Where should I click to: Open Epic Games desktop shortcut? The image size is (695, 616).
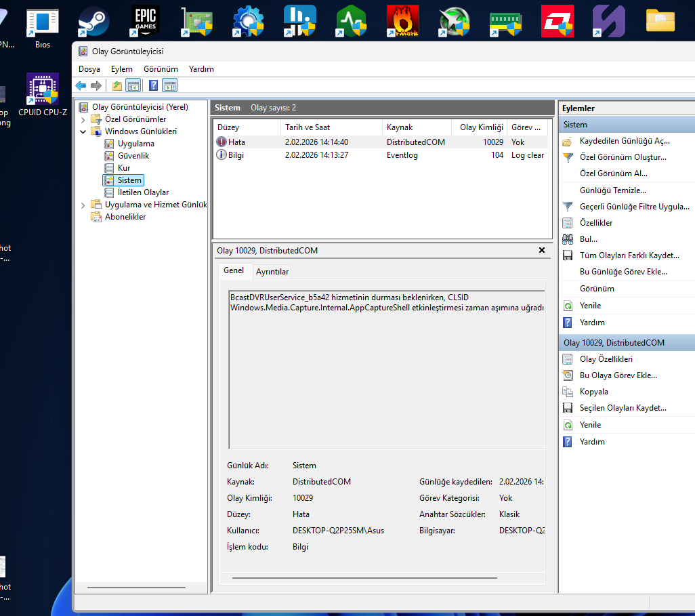point(145,21)
